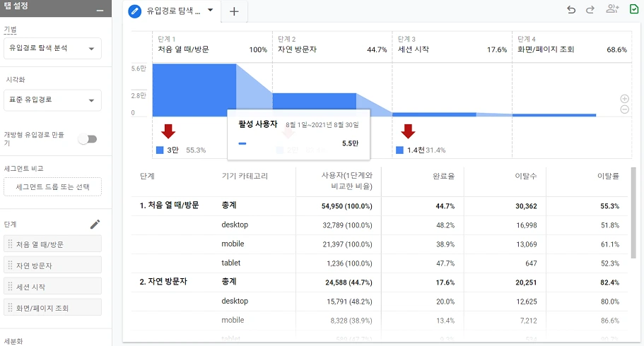Select the 세션 시작 step chip
This screenshot has width=644, height=346.
52,286
